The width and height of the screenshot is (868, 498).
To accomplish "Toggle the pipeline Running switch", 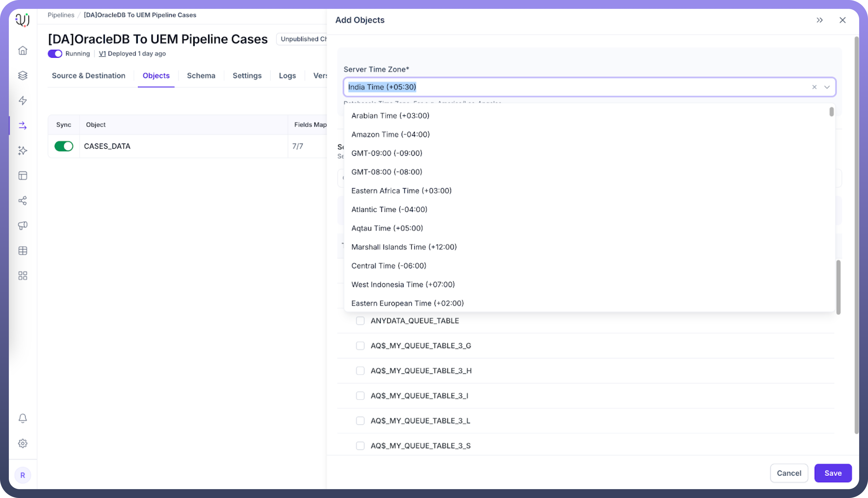I will point(55,54).
